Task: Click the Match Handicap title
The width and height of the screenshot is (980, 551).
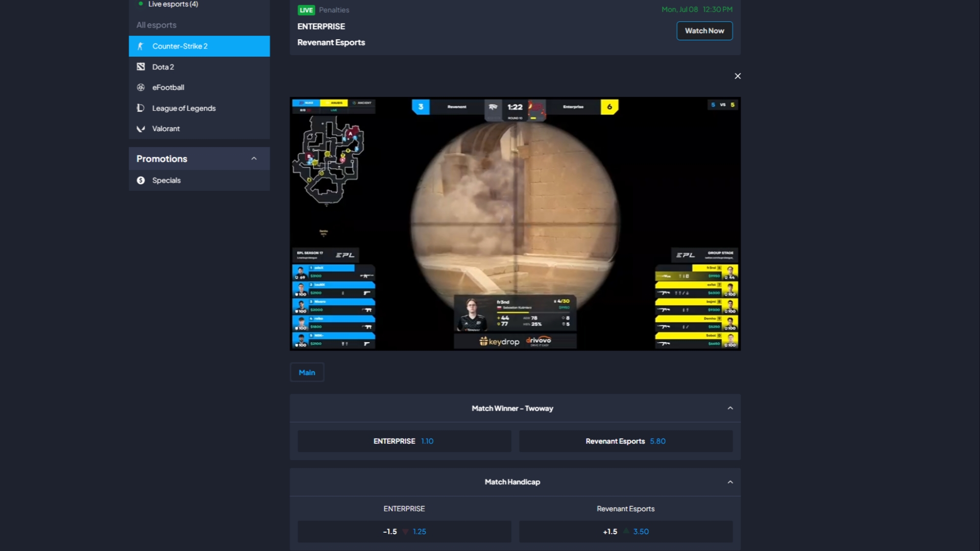Action: [512, 482]
